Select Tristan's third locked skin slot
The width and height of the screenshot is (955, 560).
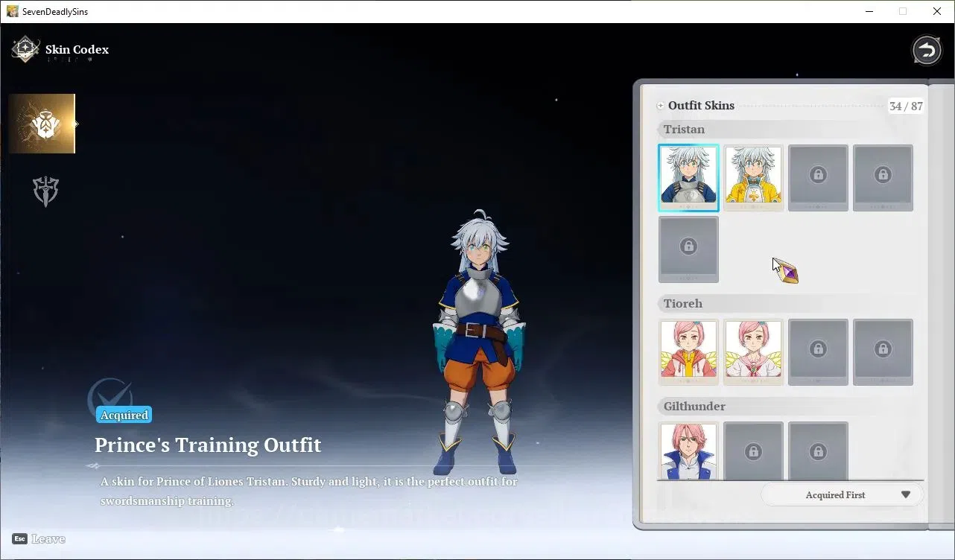[x=818, y=178]
